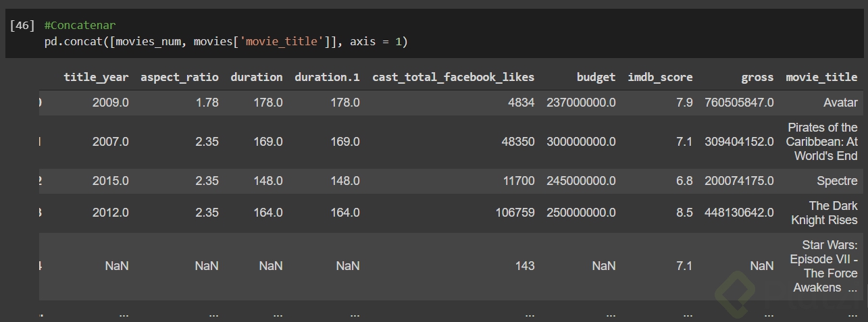Select the aspect_ratio 1.78 cell
Image resolution: width=868 pixels, height=322 pixels.
[x=207, y=103]
